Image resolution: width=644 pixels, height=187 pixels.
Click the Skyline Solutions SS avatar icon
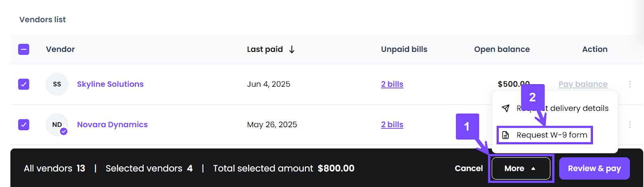tap(57, 84)
